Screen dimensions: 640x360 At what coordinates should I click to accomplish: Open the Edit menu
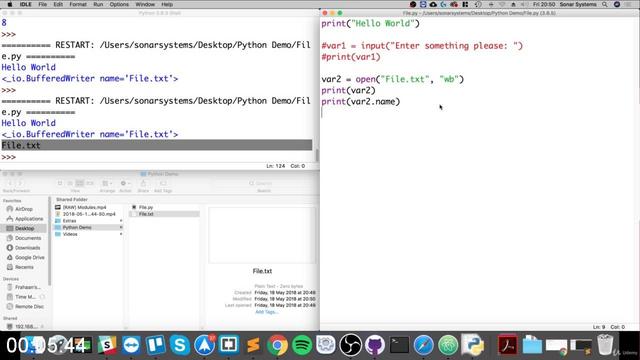click(x=58, y=4)
